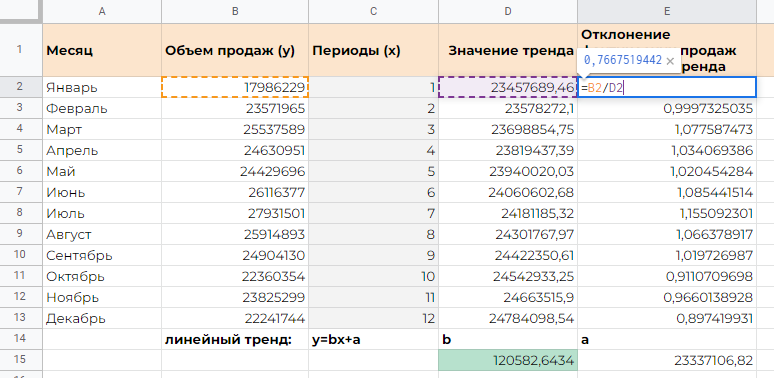Select cell 'Март'
Screen dimensions: 774x378
pos(102,129)
